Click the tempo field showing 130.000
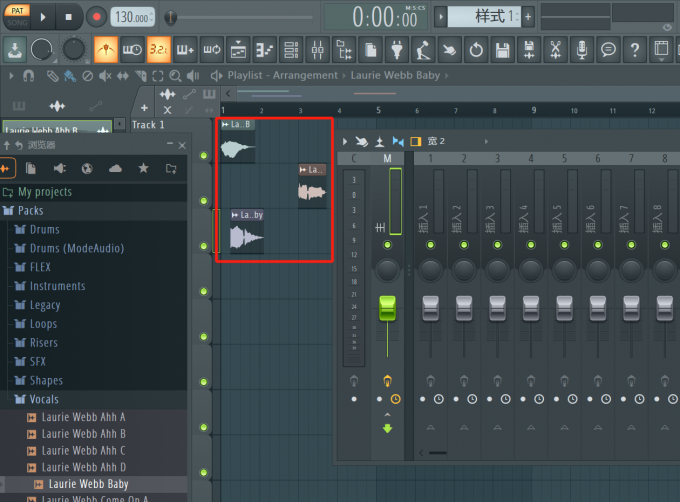The width and height of the screenshot is (680, 502). pyautogui.click(x=132, y=17)
